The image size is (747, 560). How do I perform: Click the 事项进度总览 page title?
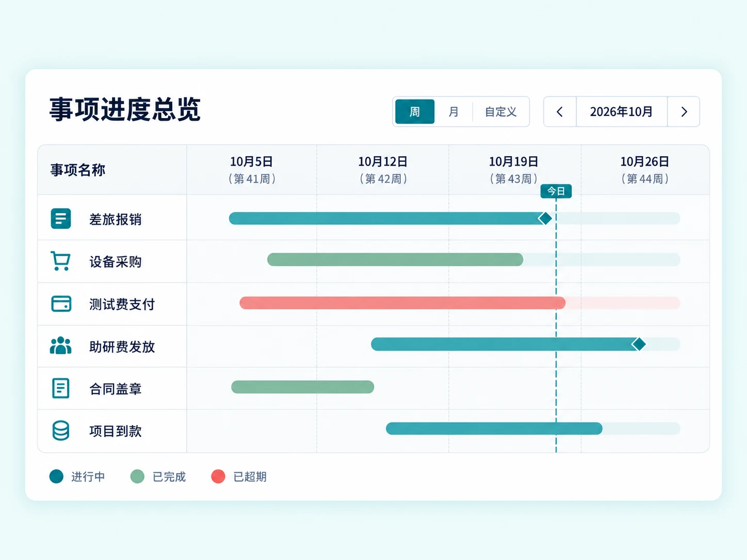tap(125, 110)
